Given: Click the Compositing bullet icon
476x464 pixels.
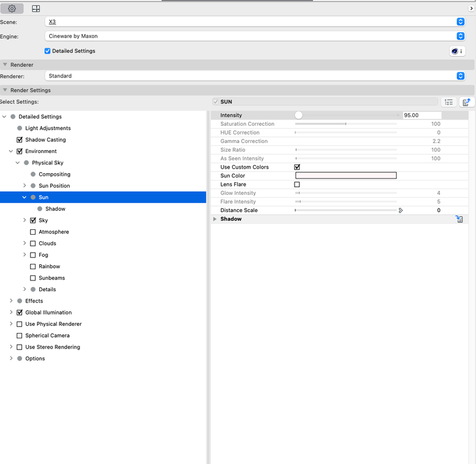Looking at the screenshot, I should point(33,174).
